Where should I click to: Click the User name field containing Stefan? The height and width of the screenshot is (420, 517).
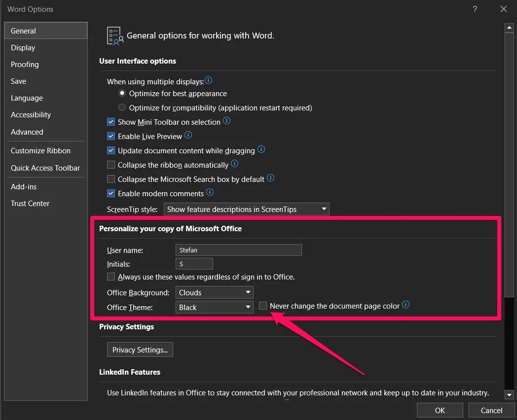238,250
